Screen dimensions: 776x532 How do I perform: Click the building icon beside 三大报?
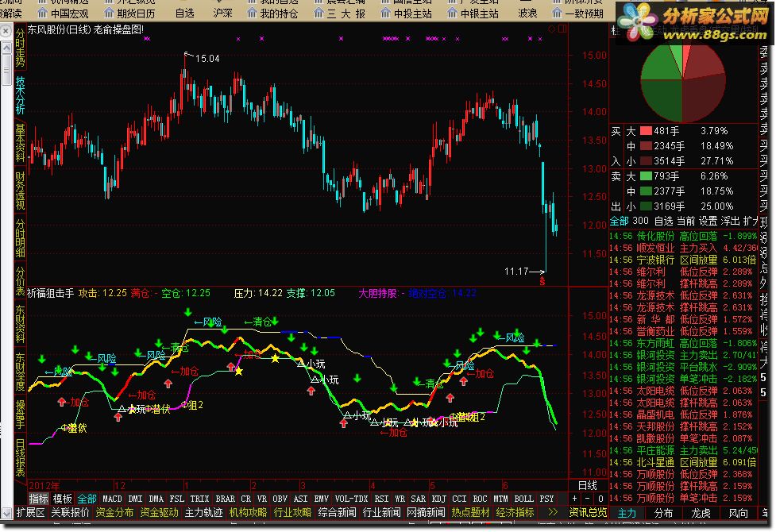319,13
